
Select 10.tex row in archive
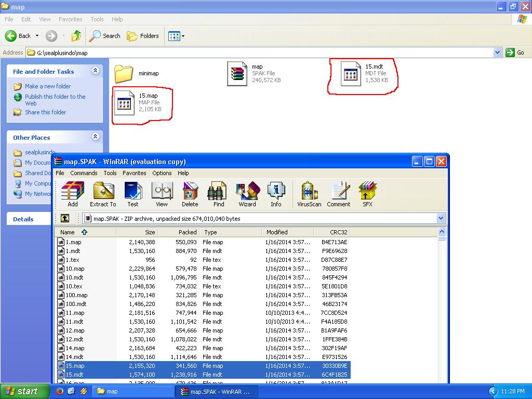coord(203,286)
